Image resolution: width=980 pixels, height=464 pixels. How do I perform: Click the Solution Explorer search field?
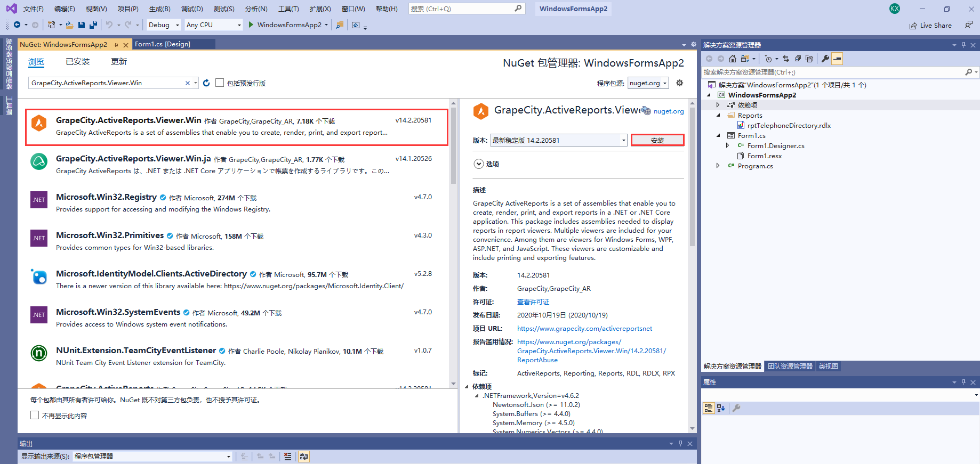(834, 72)
